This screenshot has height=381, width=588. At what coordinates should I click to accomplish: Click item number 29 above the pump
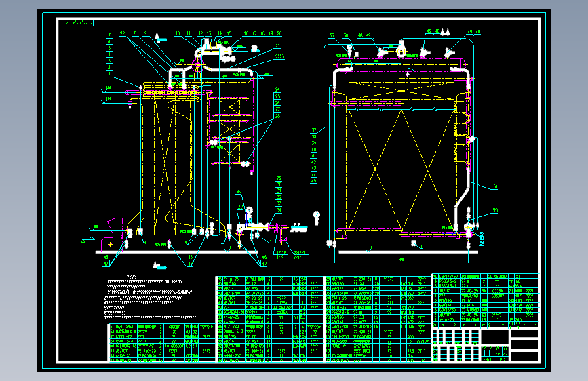(x=279, y=178)
